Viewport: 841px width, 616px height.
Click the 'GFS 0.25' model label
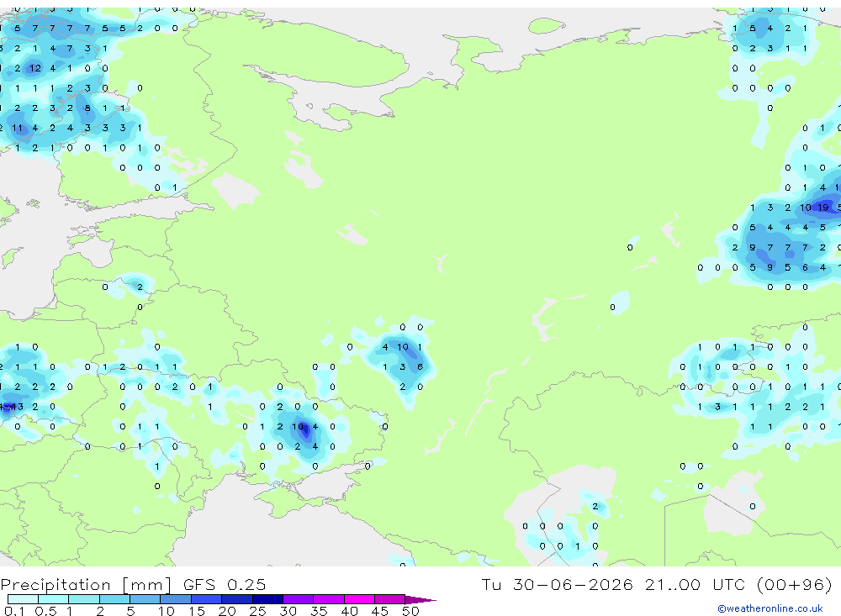[225, 584]
